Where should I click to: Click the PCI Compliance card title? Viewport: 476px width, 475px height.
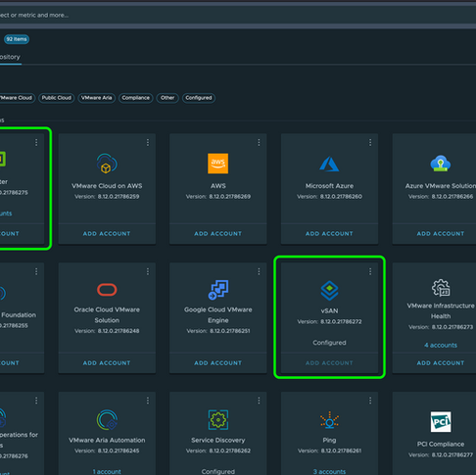pos(441,444)
